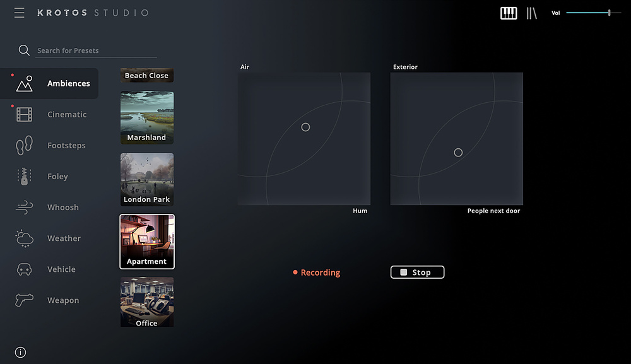This screenshot has height=364, width=631.
Task: Click the Footsteps category icon
Action: (24, 145)
